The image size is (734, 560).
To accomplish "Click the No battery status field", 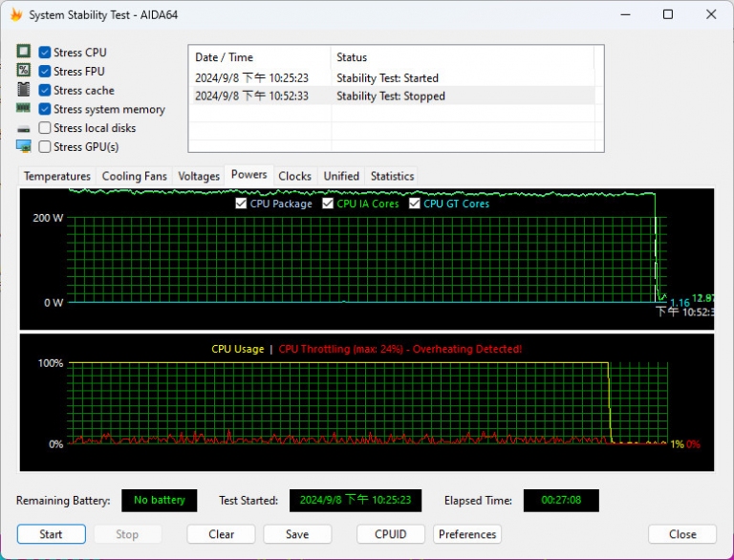I will click(x=160, y=500).
